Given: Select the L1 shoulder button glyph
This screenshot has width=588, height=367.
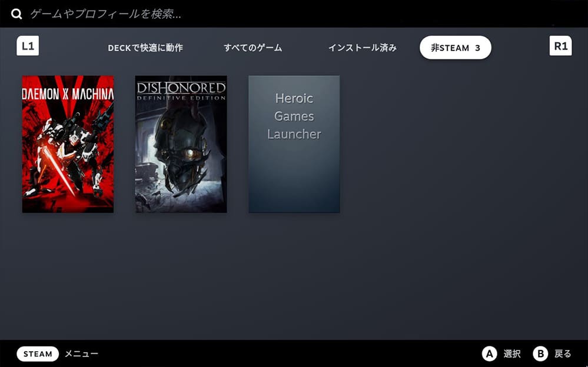Looking at the screenshot, I should pos(28,46).
